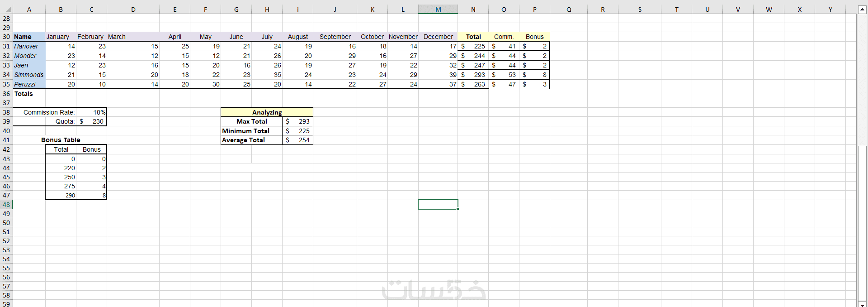This screenshot has height=307, width=868.
Task: Click the February header cell
Action: click(92, 37)
